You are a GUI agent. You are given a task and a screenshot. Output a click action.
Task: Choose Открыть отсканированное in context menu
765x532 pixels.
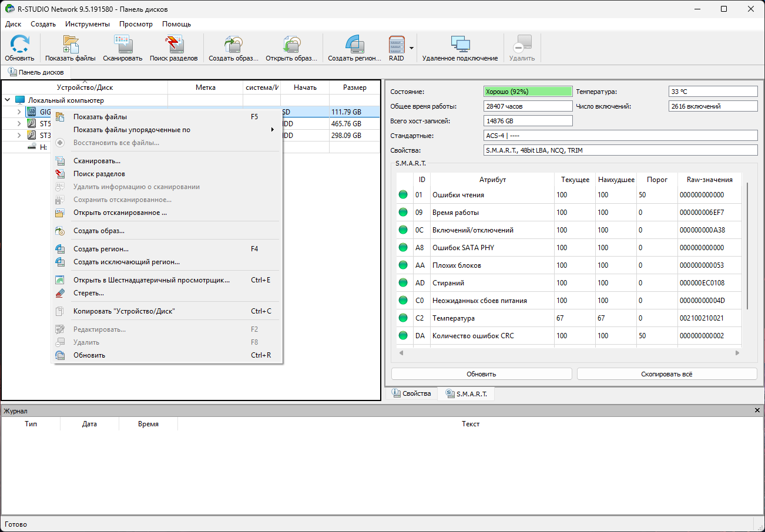[x=167, y=213]
